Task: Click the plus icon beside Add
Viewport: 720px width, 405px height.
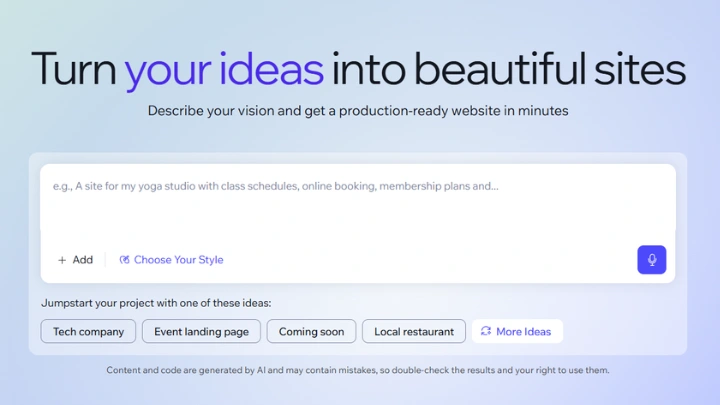Action: (62, 260)
